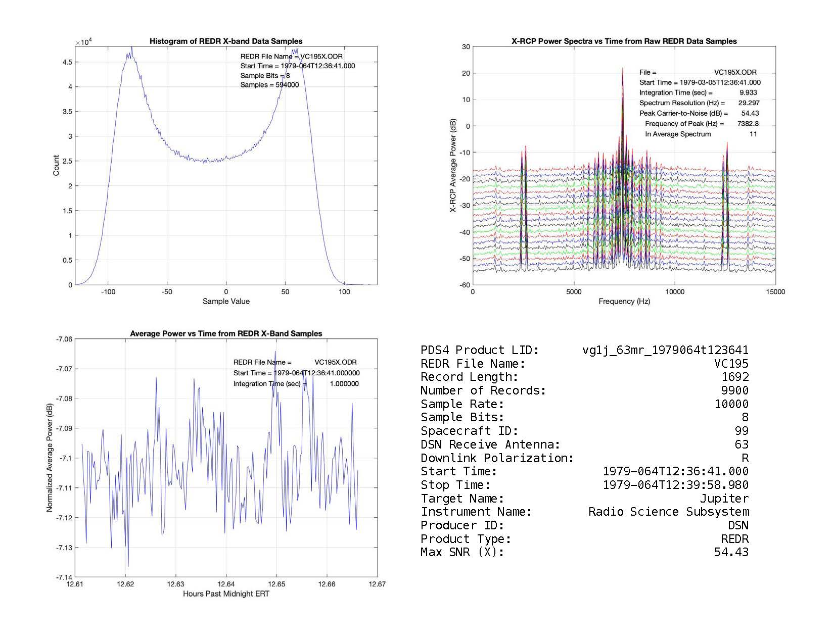Click the 'X-RCP Average Power (dB)' axis label
This screenshot has width=834, height=644.
(453, 166)
